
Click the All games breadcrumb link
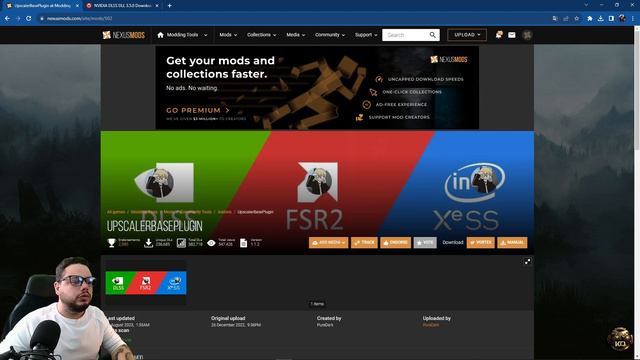116,212
